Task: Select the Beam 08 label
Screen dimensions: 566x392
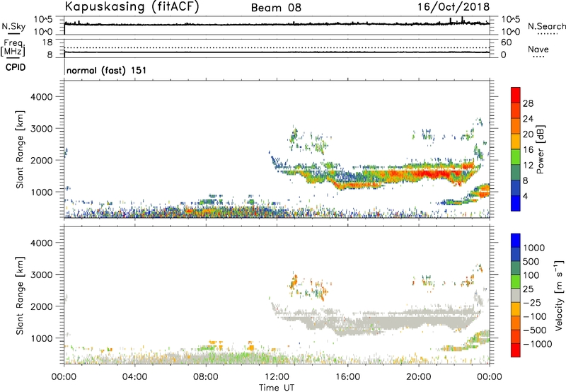Action: (276, 8)
